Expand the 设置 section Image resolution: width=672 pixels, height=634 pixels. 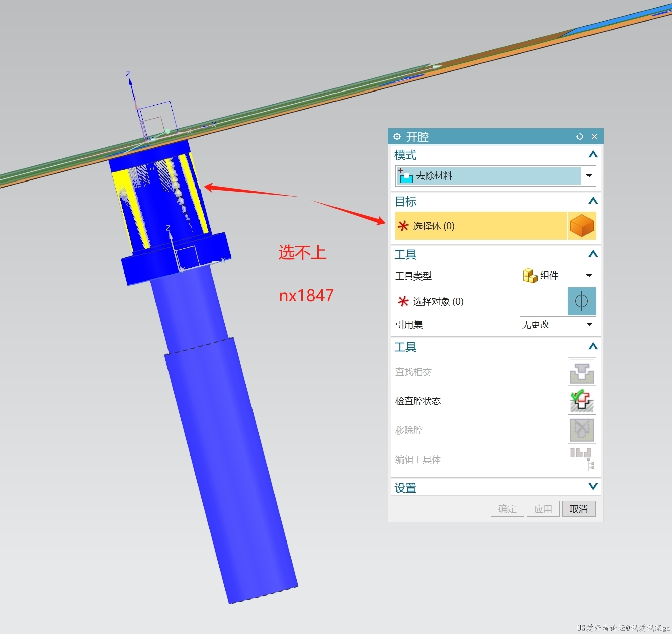pyautogui.click(x=593, y=487)
